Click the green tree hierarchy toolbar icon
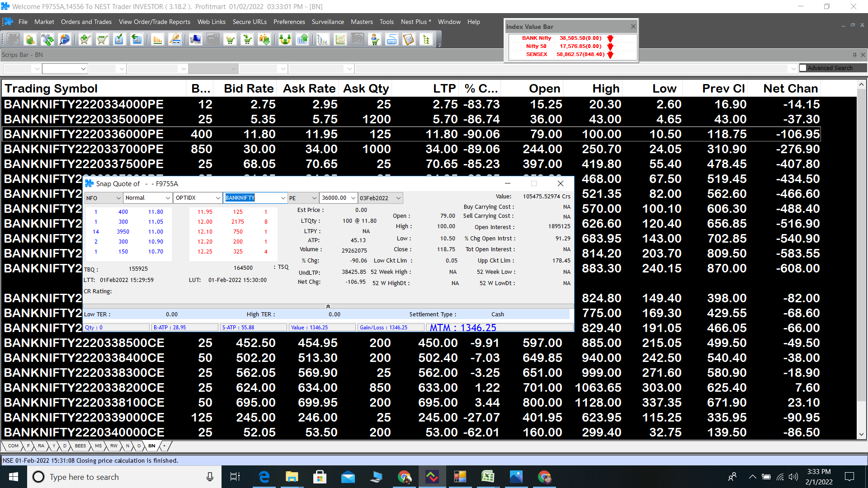The height and width of the screenshot is (488, 868). (426, 40)
